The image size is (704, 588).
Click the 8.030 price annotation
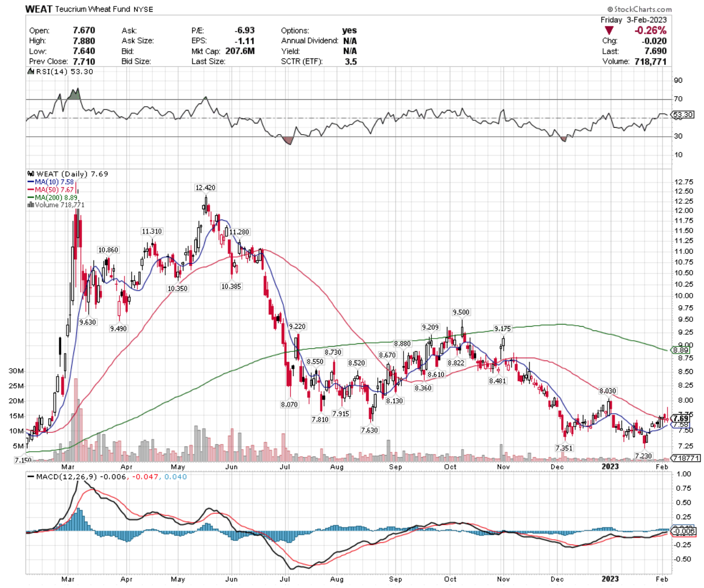(x=608, y=391)
